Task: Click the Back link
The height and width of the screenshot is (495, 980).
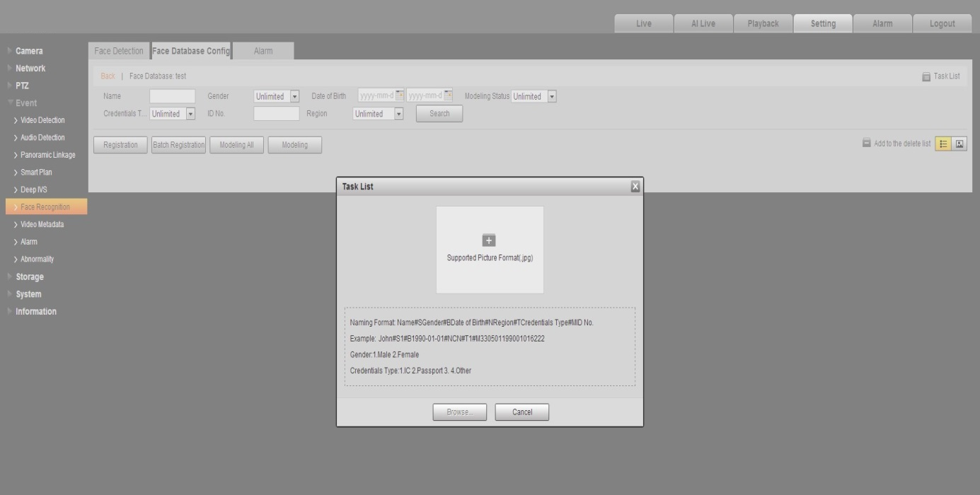Action: click(108, 76)
